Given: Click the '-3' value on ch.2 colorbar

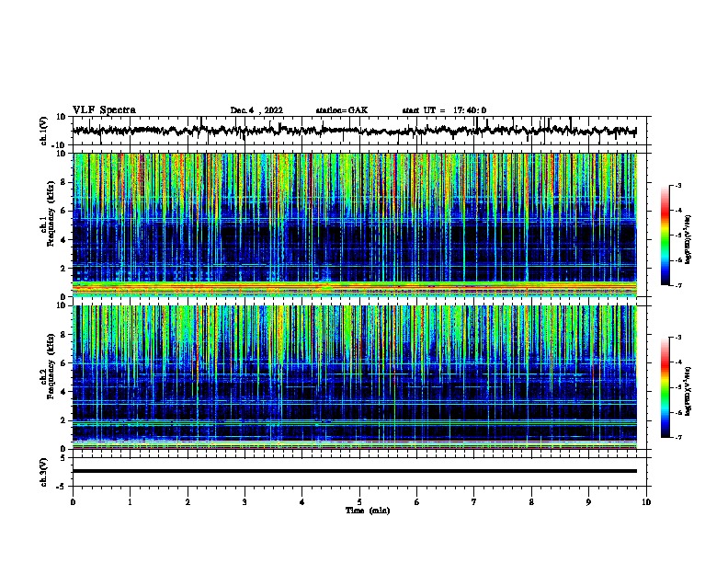Looking at the screenshot, I should coord(677,338).
